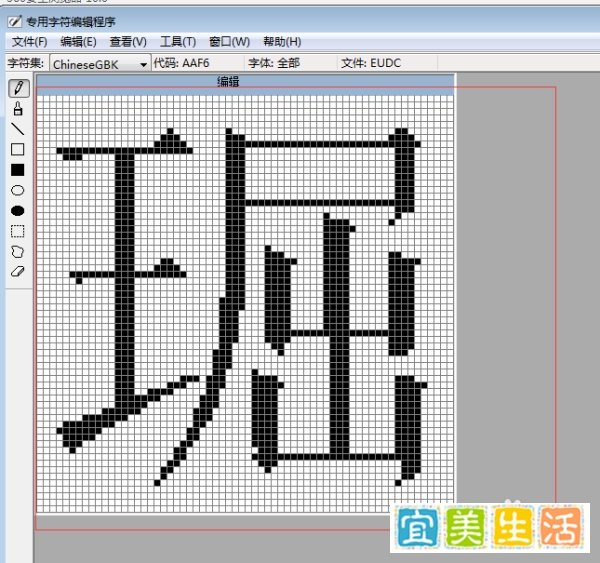The image size is (600, 563).
Task: Open the 窗口(W) menu
Action: tap(229, 42)
